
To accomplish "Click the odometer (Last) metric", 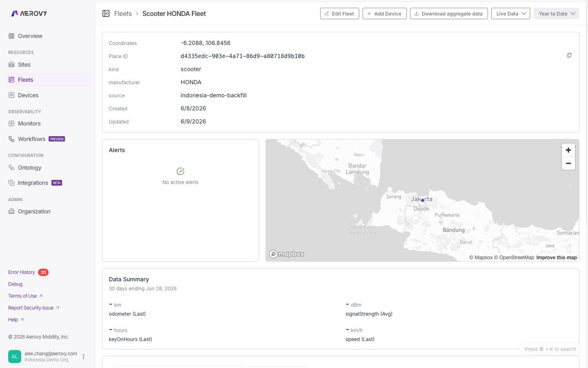I will click(127, 314).
